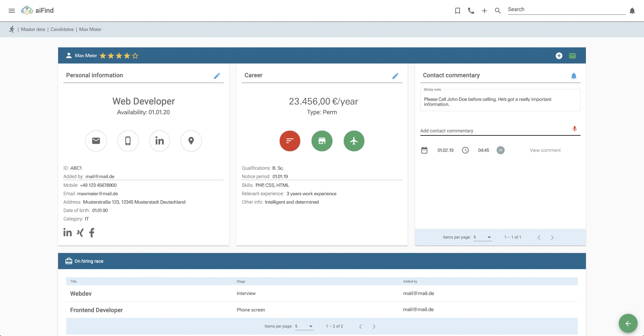Screen dimensions: 644x336
Task: Send mail via green envelope icon
Action: (572, 56)
